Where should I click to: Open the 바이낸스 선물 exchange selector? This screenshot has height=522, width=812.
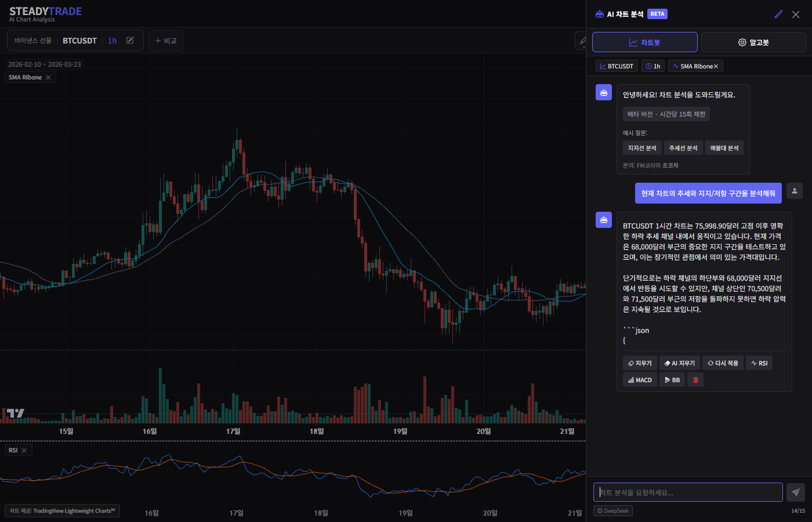point(33,41)
